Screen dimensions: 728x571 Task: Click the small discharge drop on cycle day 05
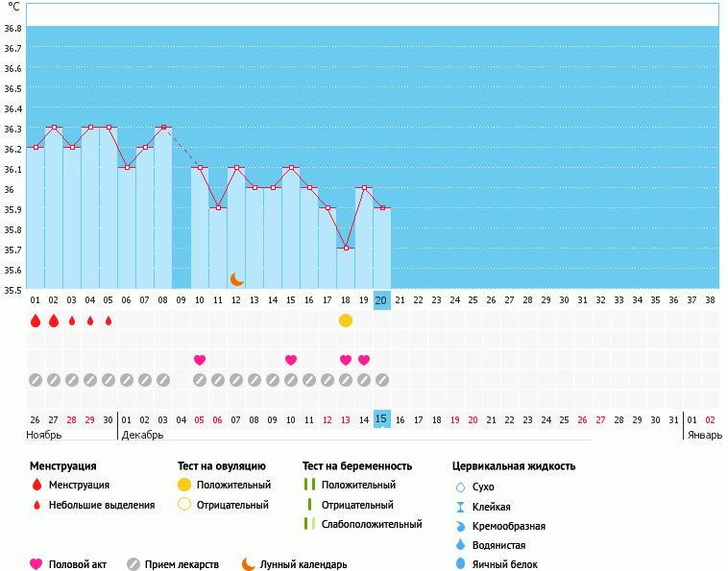pyautogui.click(x=109, y=321)
